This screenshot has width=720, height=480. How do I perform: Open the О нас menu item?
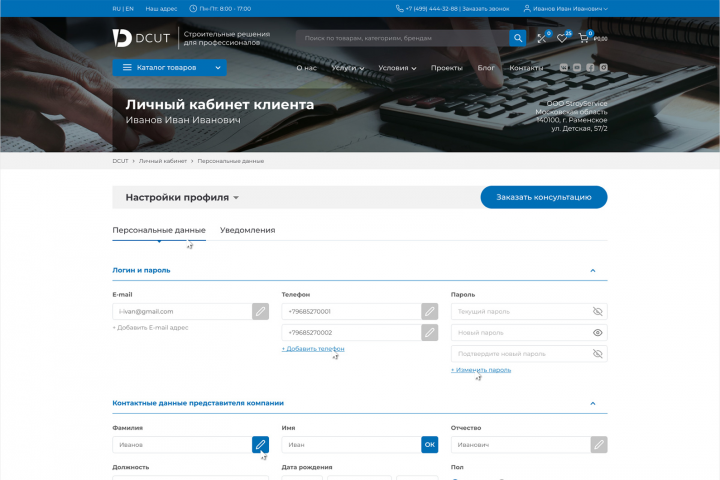(306, 68)
